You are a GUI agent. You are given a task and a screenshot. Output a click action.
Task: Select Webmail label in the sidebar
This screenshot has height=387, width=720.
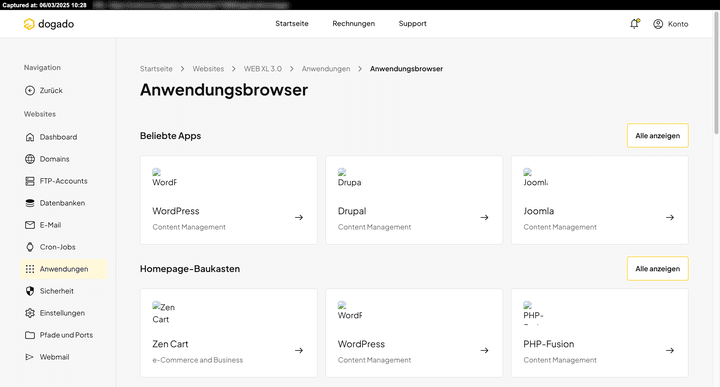(54, 357)
